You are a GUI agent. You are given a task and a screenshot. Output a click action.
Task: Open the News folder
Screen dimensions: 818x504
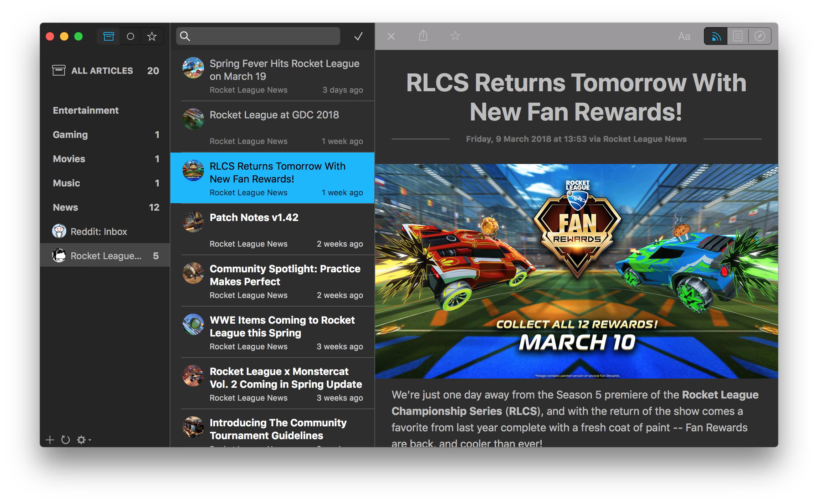[x=105, y=207]
